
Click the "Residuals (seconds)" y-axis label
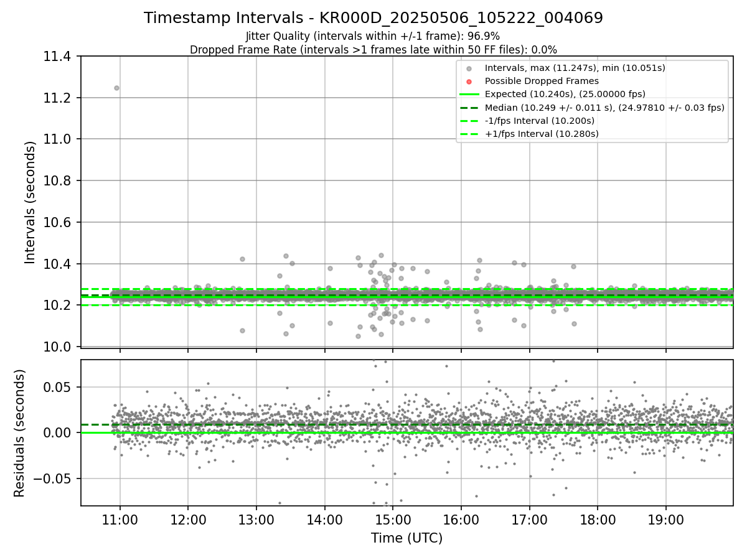19,433
